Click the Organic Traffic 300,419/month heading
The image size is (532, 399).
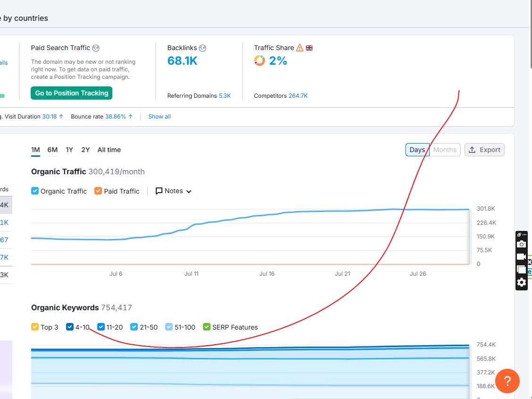point(88,172)
